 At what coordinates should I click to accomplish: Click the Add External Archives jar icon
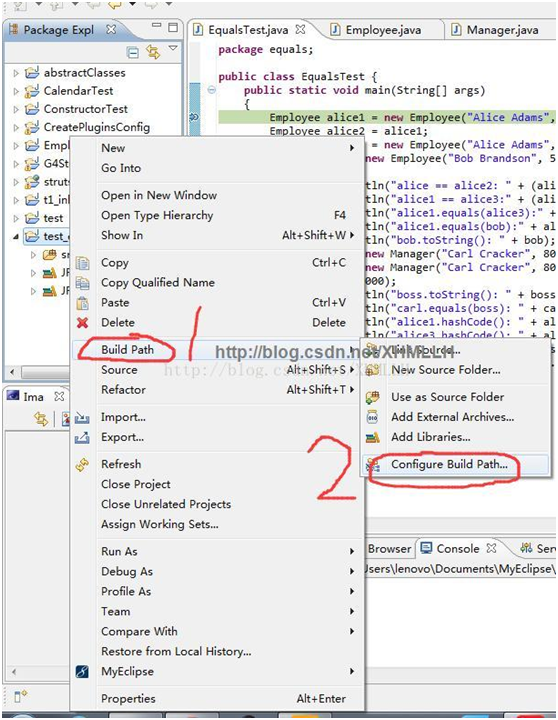click(x=372, y=417)
